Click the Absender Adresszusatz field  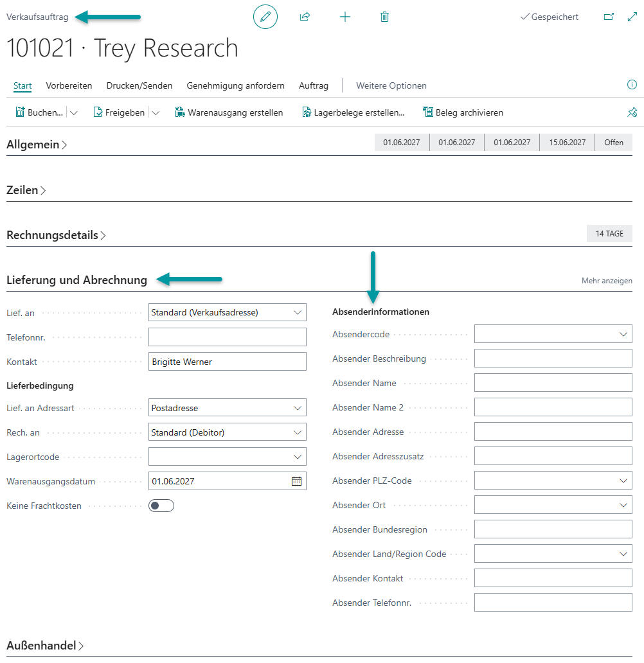point(553,456)
